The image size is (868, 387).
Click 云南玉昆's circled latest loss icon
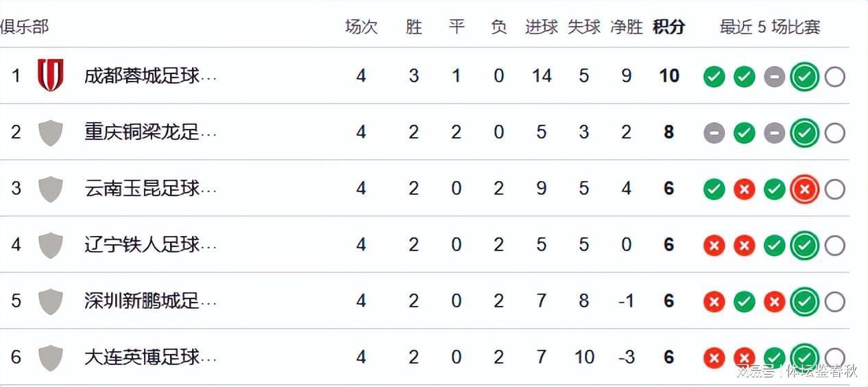(804, 189)
